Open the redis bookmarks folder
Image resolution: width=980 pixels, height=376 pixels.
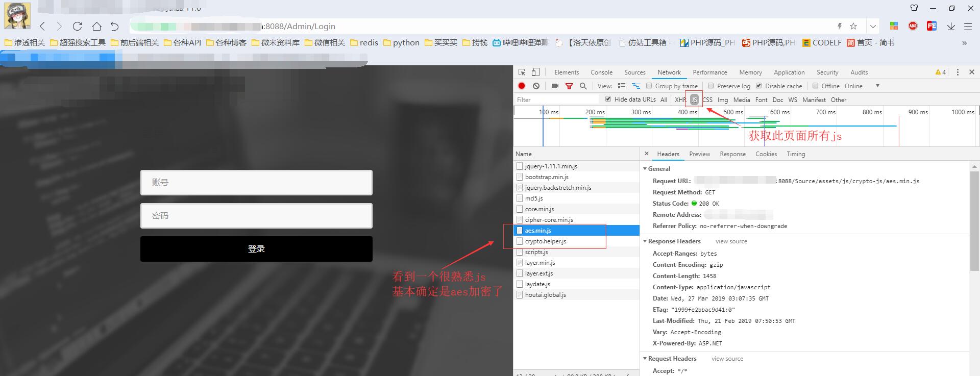tap(364, 43)
